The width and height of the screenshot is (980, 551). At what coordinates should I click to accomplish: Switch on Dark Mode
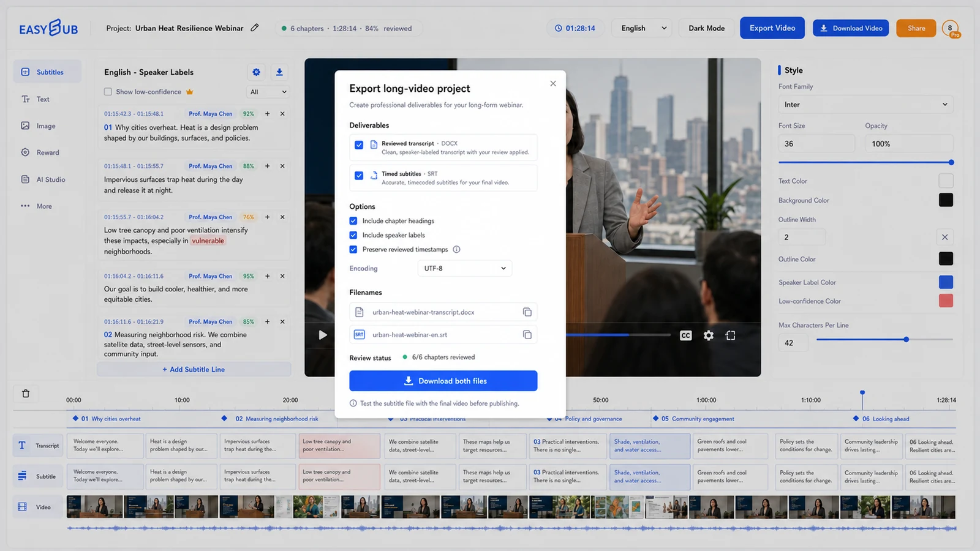pyautogui.click(x=706, y=28)
